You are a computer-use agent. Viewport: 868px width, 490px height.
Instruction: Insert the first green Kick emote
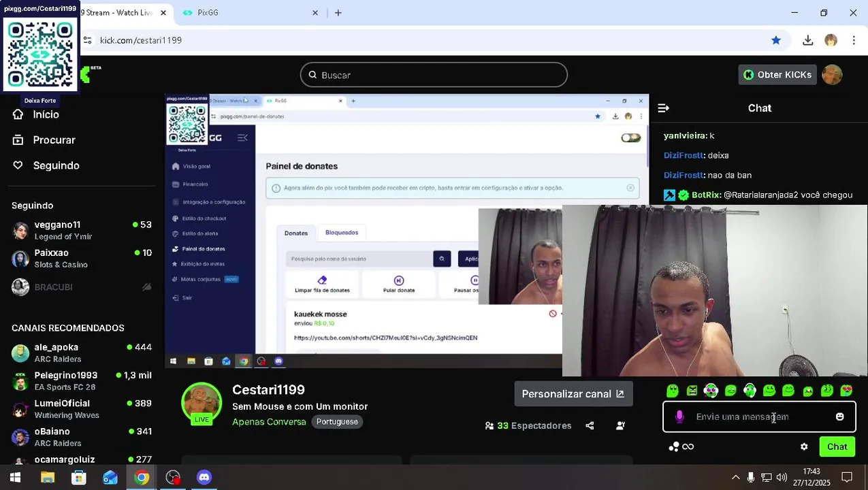[x=673, y=391]
